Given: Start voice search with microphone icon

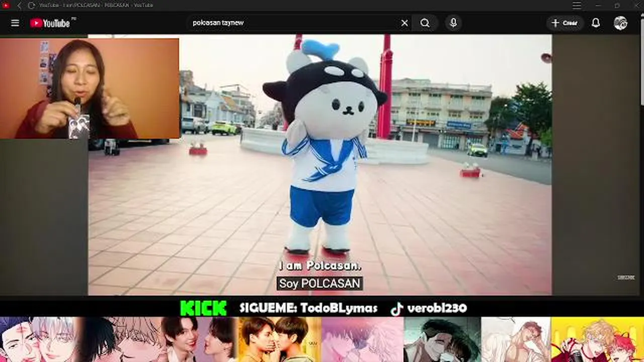Looking at the screenshot, I should pos(453,23).
